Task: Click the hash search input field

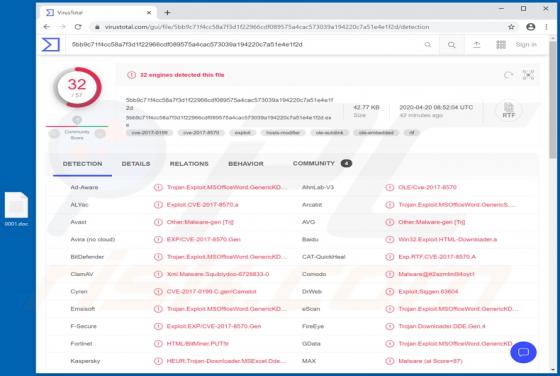Action: click(x=246, y=45)
